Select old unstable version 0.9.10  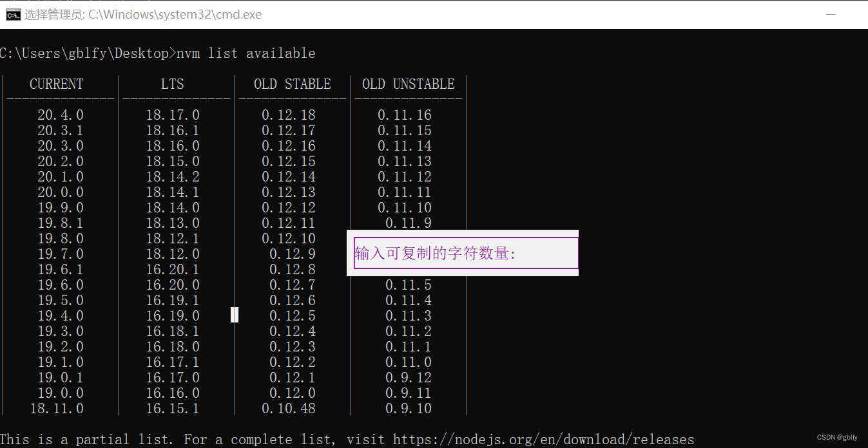tap(409, 409)
